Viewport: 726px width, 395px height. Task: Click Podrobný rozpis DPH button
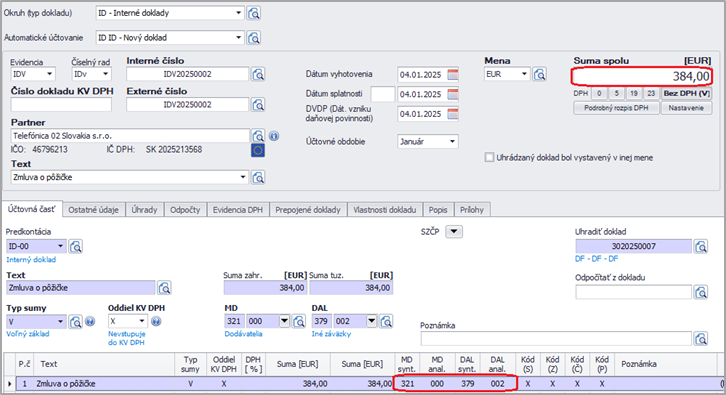(616, 108)
